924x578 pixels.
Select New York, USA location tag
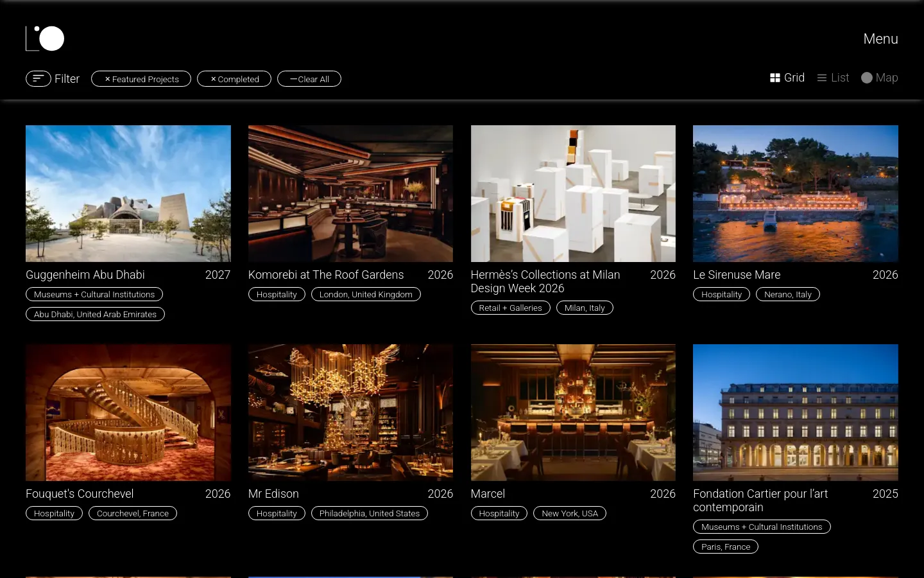pos(570,513)
